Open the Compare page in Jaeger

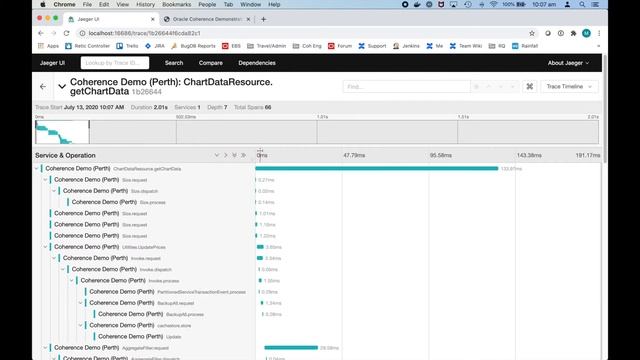pyautogui.click(x=211, y=63)
